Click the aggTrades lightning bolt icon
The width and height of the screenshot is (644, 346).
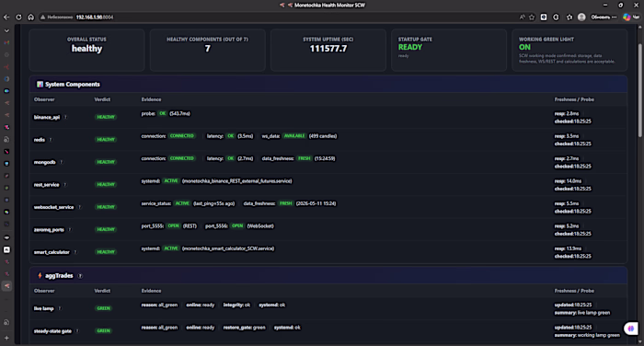[x=40, y=276]
